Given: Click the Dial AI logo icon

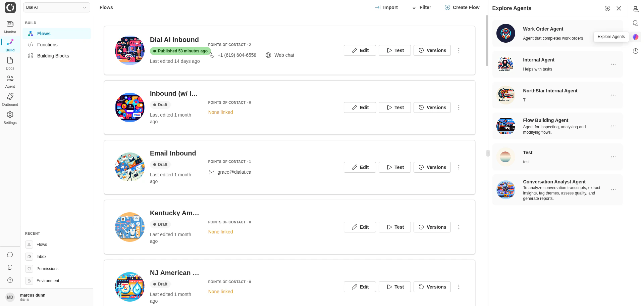Looking at the screenshot, I should pyautogui.click(x=10, y=7).
